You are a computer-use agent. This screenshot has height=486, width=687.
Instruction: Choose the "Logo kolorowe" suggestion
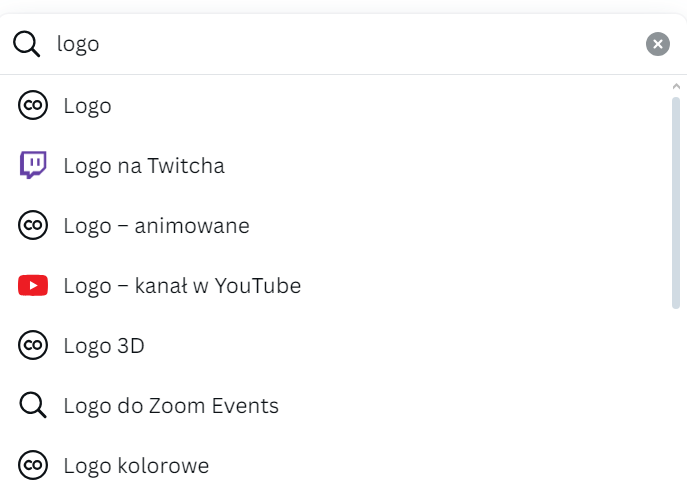coord(136,466)
